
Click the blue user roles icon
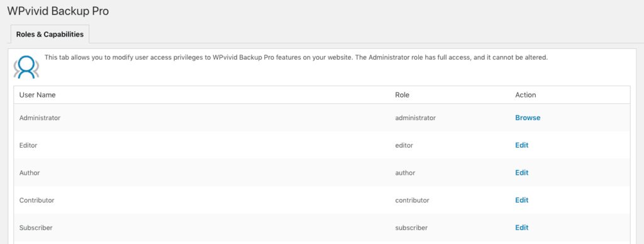point(26,66)
